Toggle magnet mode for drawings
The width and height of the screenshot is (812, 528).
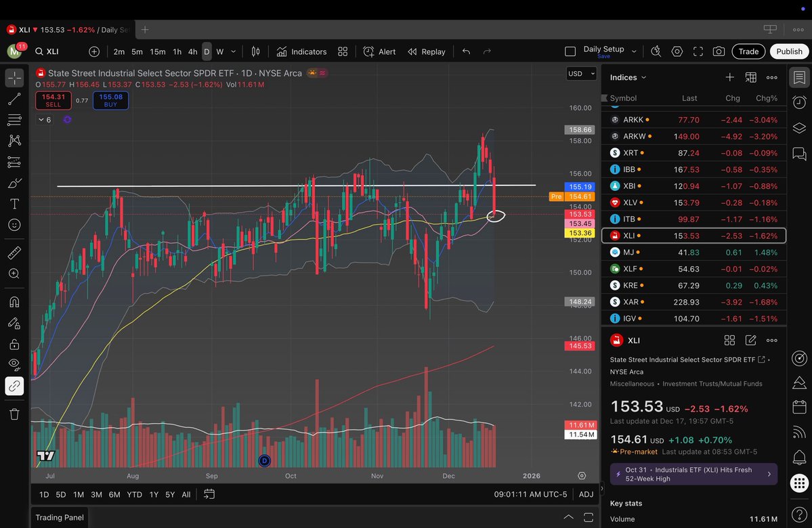coord(14,302)
